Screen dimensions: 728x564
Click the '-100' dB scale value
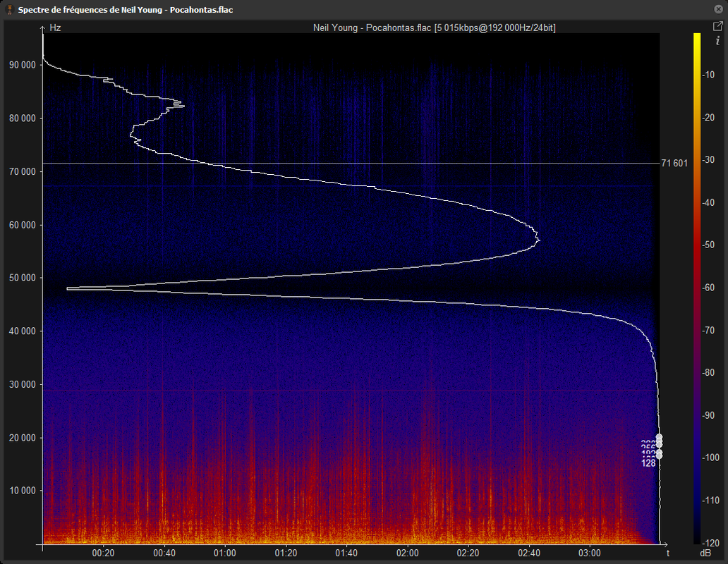[710, 458]
